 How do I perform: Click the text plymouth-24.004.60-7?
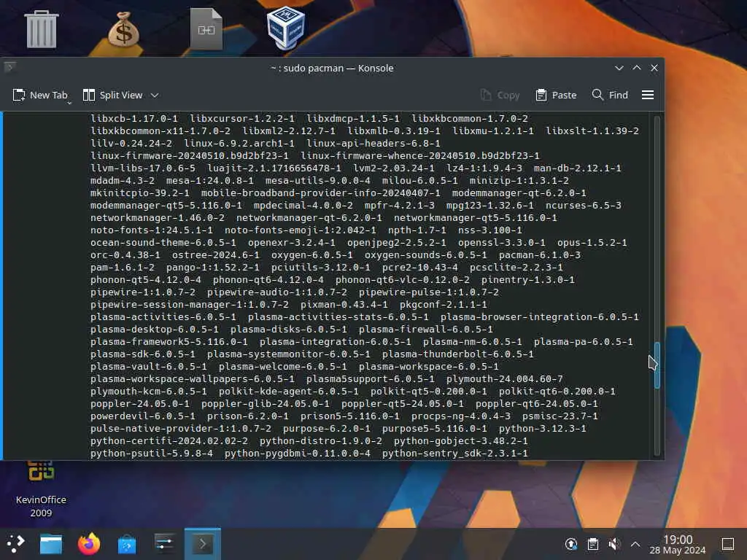505,378
